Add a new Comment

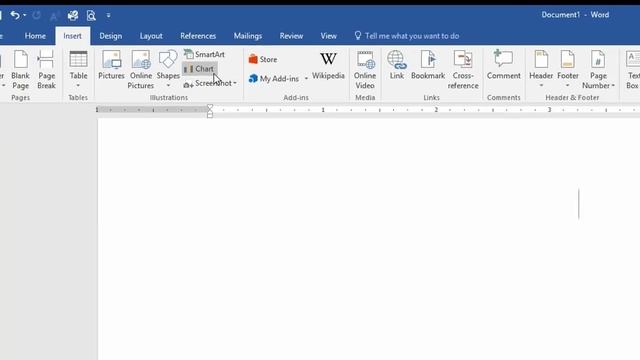click(x=504, y=65)
